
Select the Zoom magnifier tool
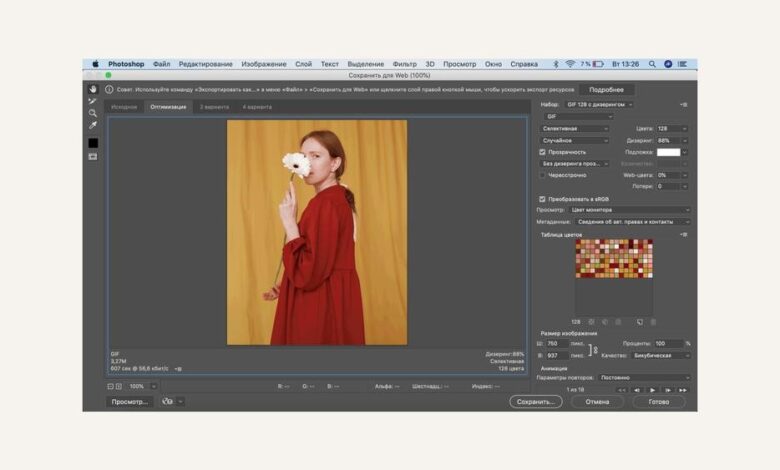click(93, 113)
